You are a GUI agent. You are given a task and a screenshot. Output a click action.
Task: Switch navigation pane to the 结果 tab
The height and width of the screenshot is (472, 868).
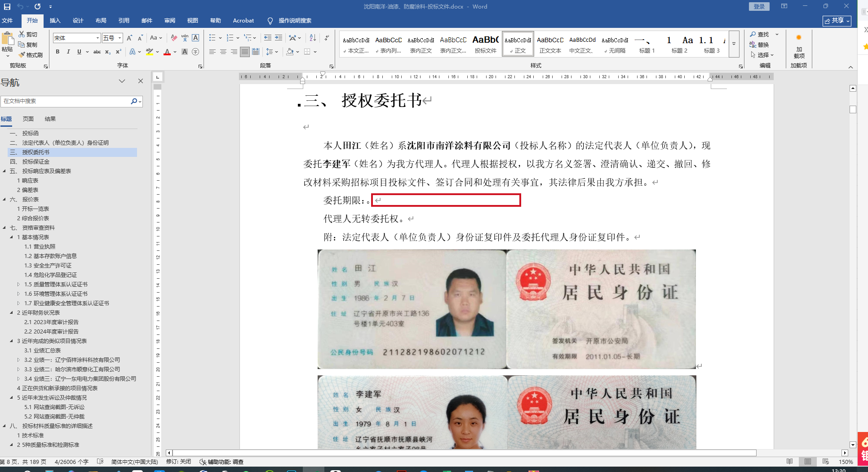click(x=50, y=119)
